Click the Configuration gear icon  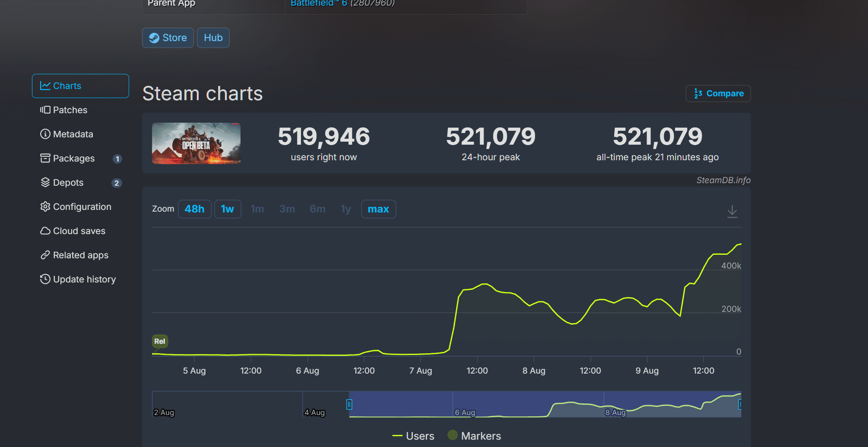[45, 207]
